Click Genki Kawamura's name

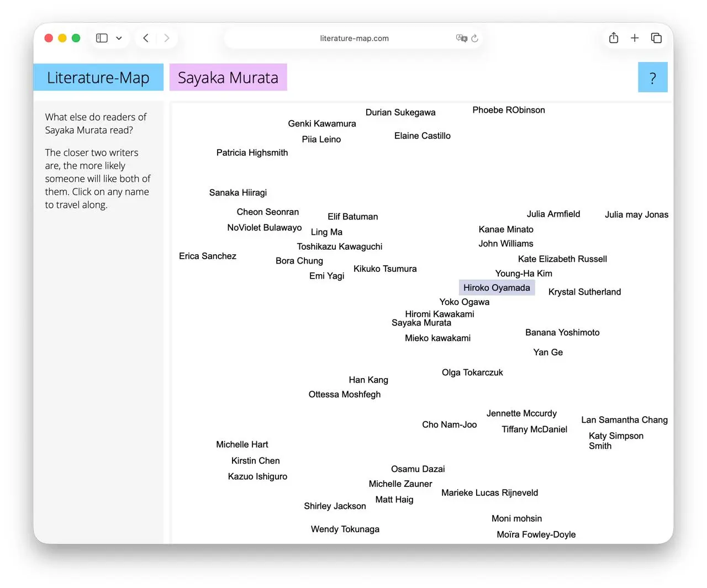pos(322,123)
